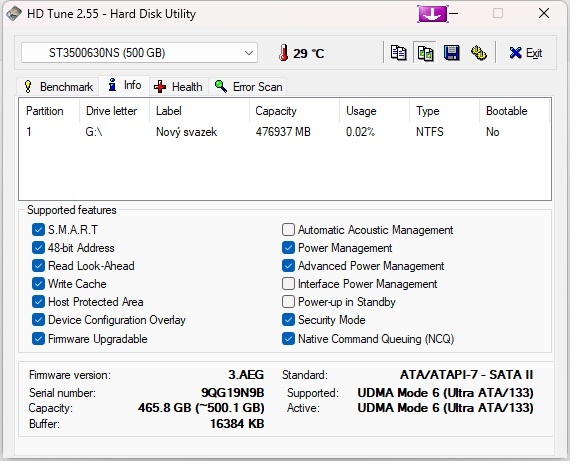Click the Exit button
This screenshot has height=473, width=582.
tap(526, 53)
